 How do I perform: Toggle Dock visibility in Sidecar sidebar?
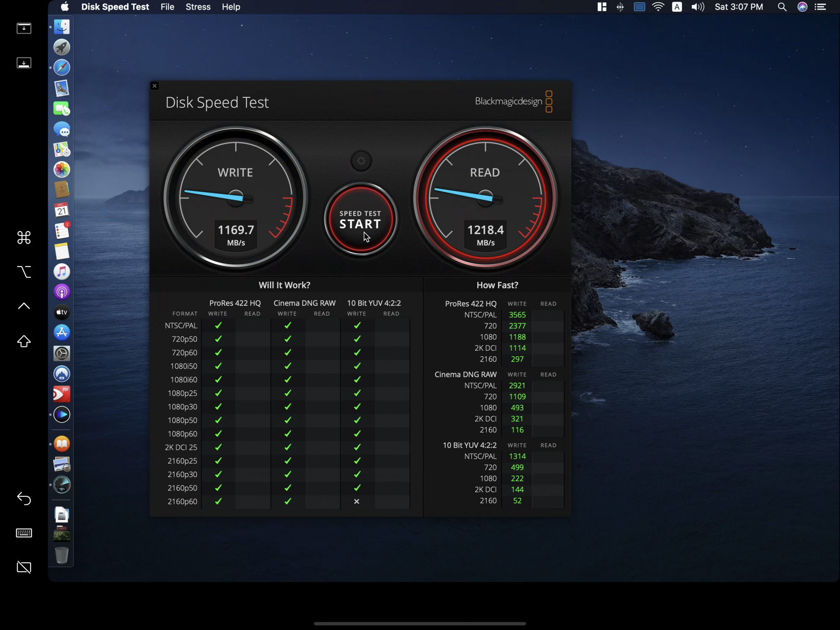pyautogui.click(x=24, y=63)
